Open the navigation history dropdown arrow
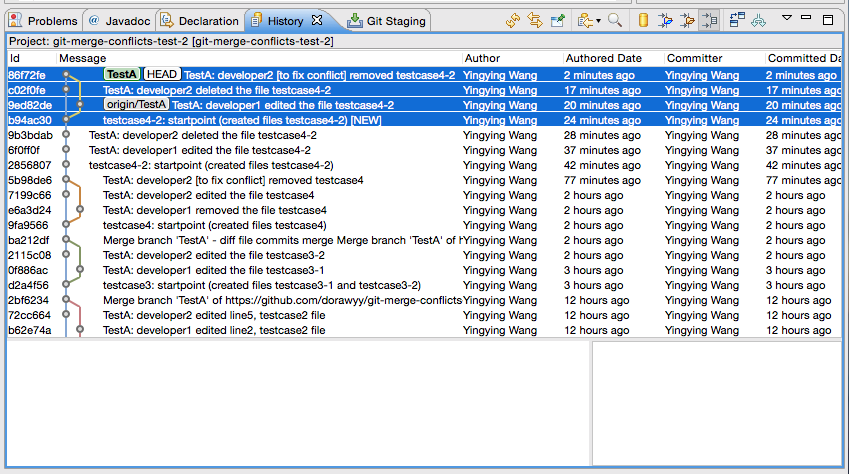The width and height of the screenshot is (849, 474). coord(598,21)
